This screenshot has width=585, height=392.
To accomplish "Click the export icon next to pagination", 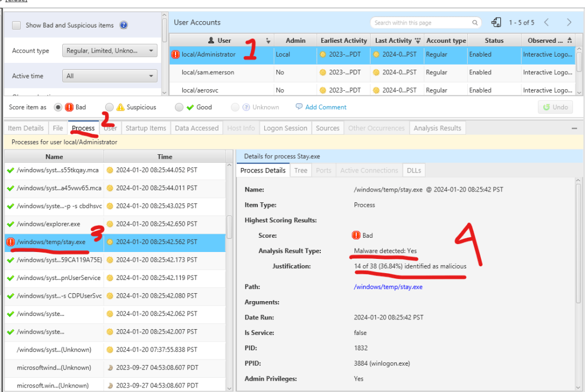I will click(496, 23).
